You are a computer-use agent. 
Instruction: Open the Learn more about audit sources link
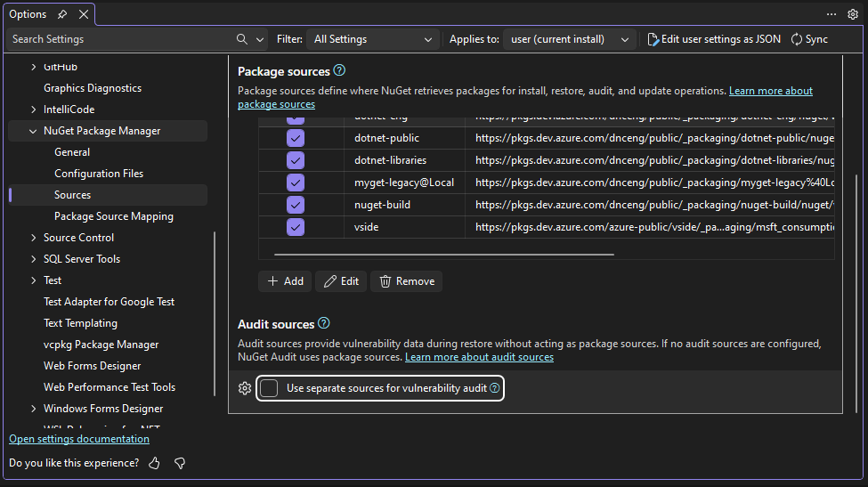(479, 357)
